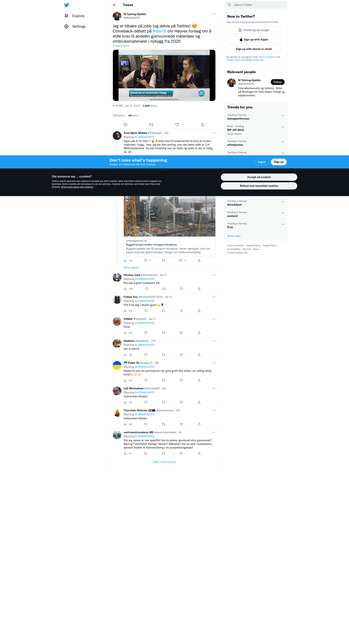The width and height of the screenshot is (349, 644).
Task: Like the tweet with 3 likes
Action: click(180, 260)
